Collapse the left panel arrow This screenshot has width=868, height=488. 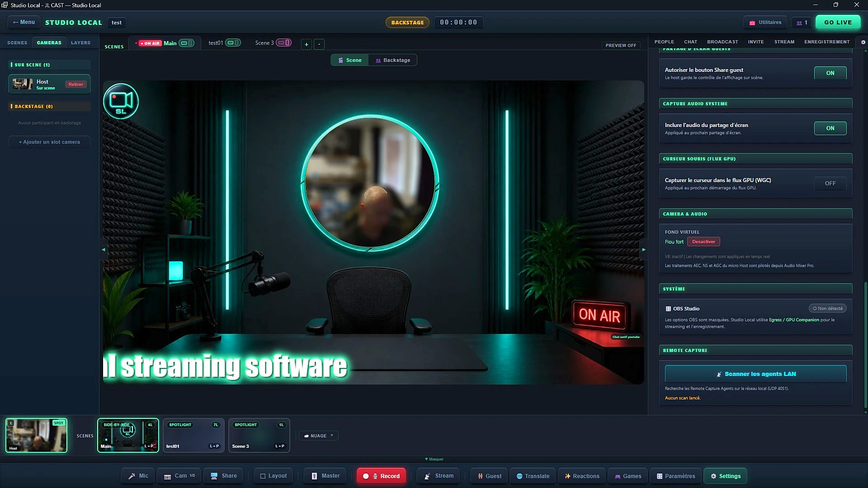click(104, 249)
